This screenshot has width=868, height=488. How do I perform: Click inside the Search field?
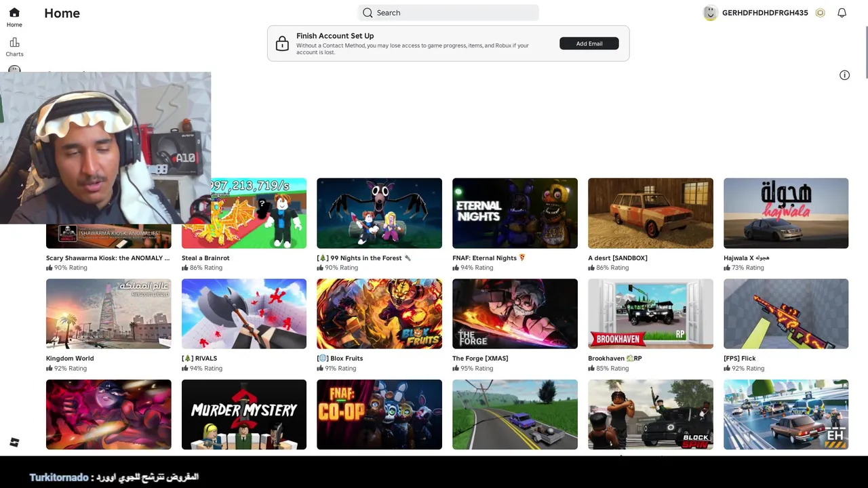tap(448, 13)
